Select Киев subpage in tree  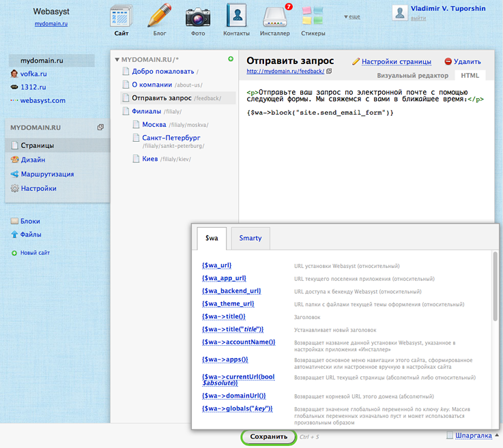150,159
